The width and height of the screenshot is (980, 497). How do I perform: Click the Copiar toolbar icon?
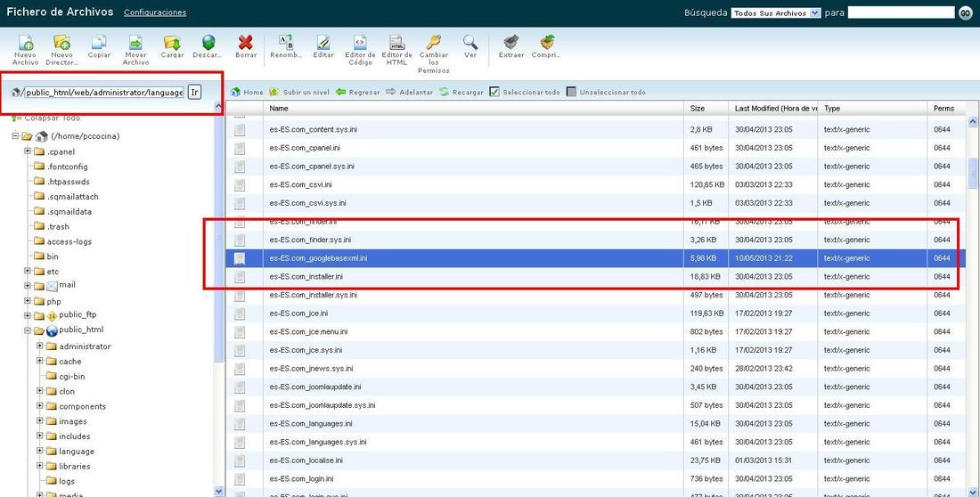[99, 43]
